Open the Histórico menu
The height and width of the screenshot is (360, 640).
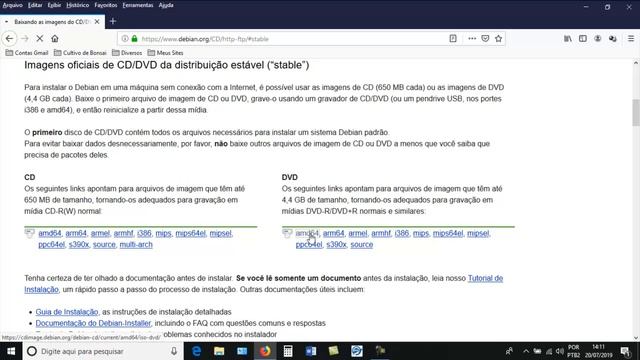pos(78,5)
